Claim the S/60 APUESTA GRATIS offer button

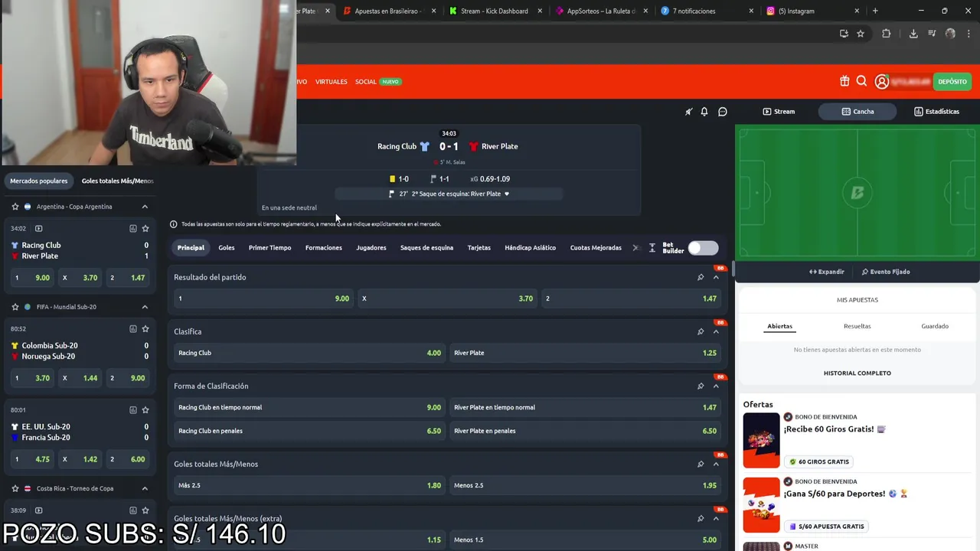click(825, 527)
